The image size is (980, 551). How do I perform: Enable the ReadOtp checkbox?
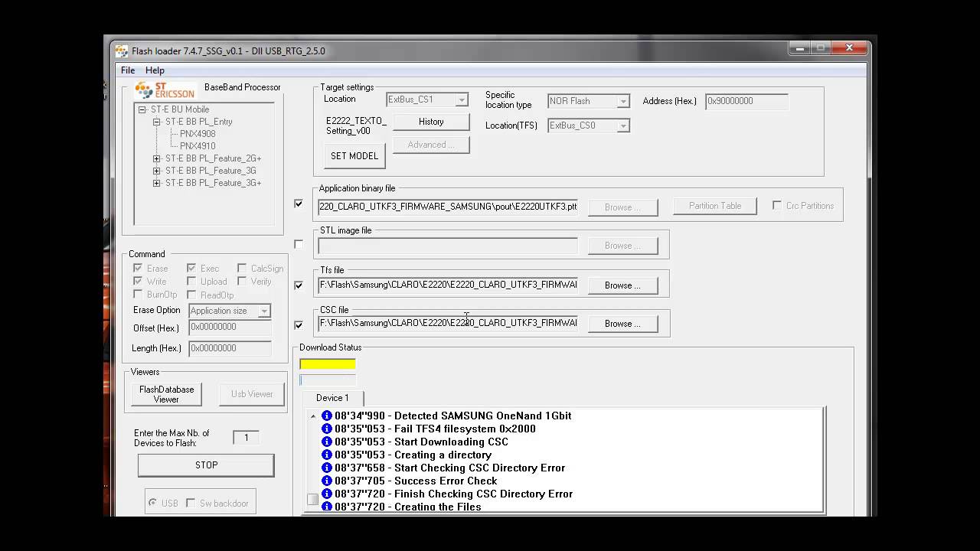tap(191, 294)
